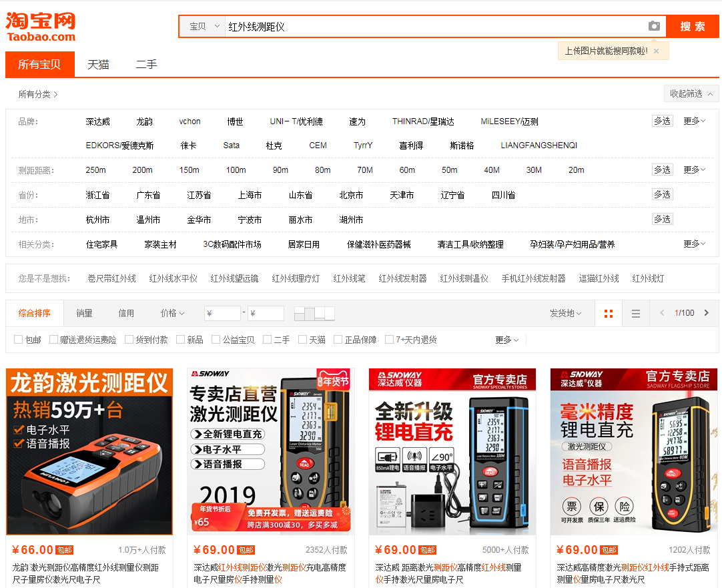722x588 pixels.
Task: Switch to list view icon
Action: pyautogui.click(x=636, y=314)
